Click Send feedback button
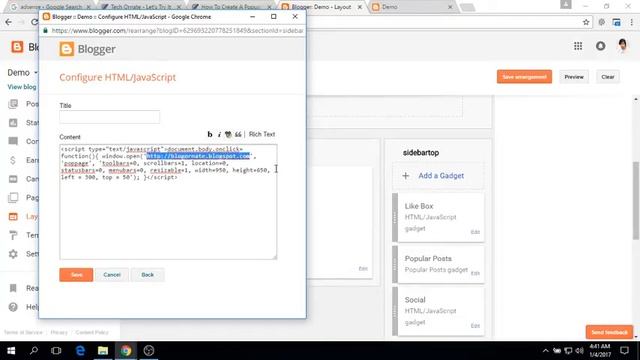The width and height of the screenshot is (640, 360). pyautogui.click(x=609, y=332)
